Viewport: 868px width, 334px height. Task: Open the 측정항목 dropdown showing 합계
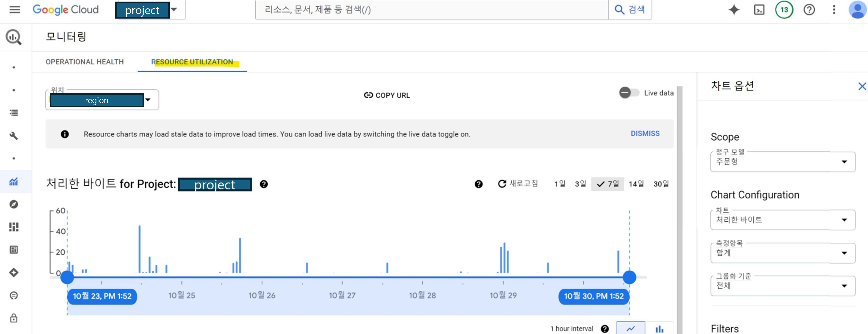782,253
